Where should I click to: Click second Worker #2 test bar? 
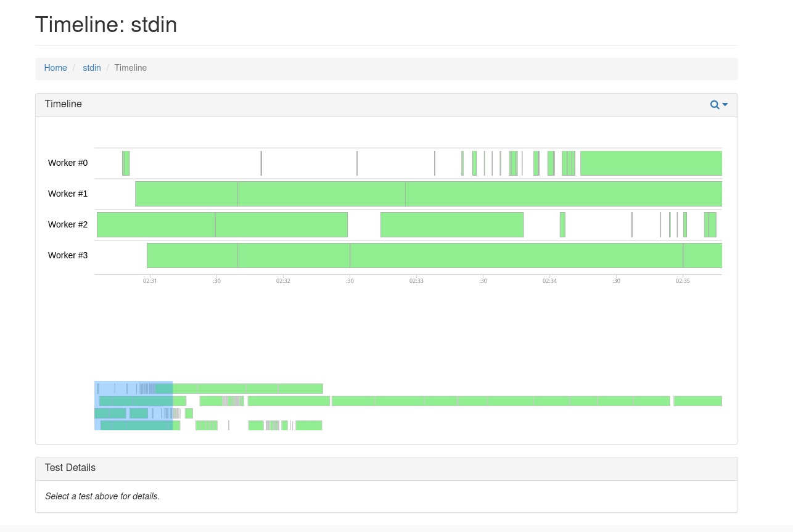point(281,224)
